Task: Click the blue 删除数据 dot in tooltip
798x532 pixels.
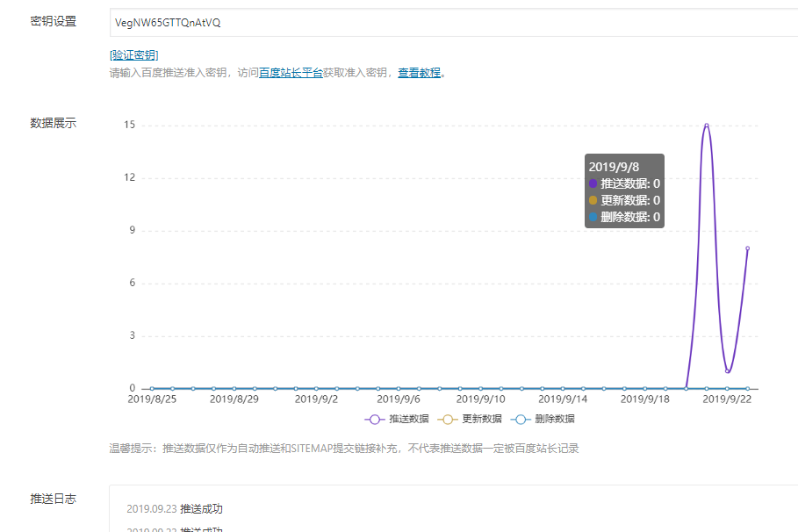Action: pos(593,217)
